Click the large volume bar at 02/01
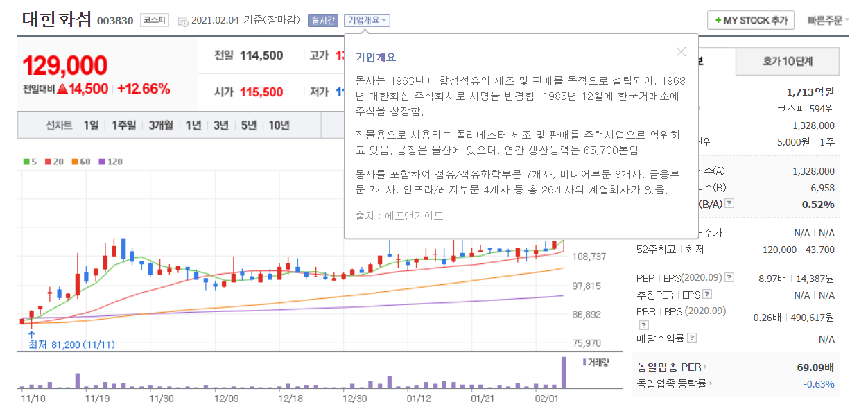 (x=564, y=372)
